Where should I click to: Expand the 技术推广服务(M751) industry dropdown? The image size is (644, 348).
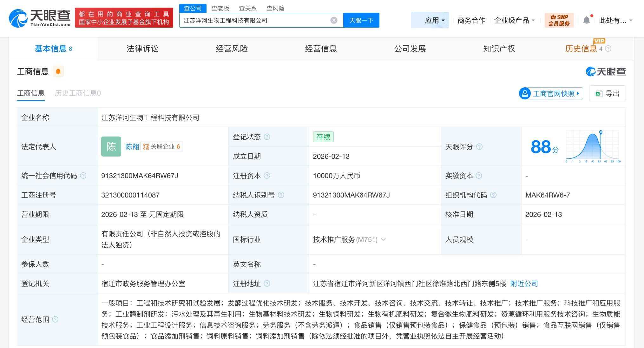point(384,240)
